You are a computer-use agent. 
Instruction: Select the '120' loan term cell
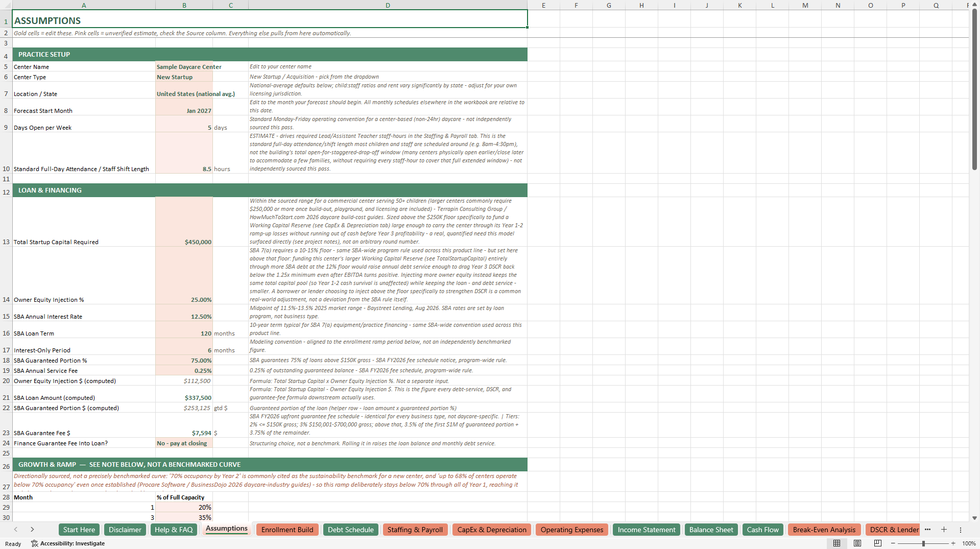pos(184,330)
